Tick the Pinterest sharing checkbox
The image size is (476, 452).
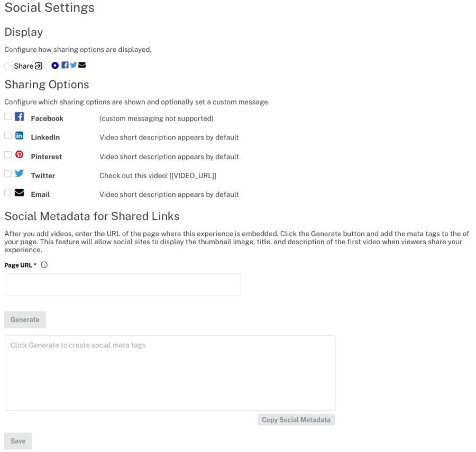(8, 155)
